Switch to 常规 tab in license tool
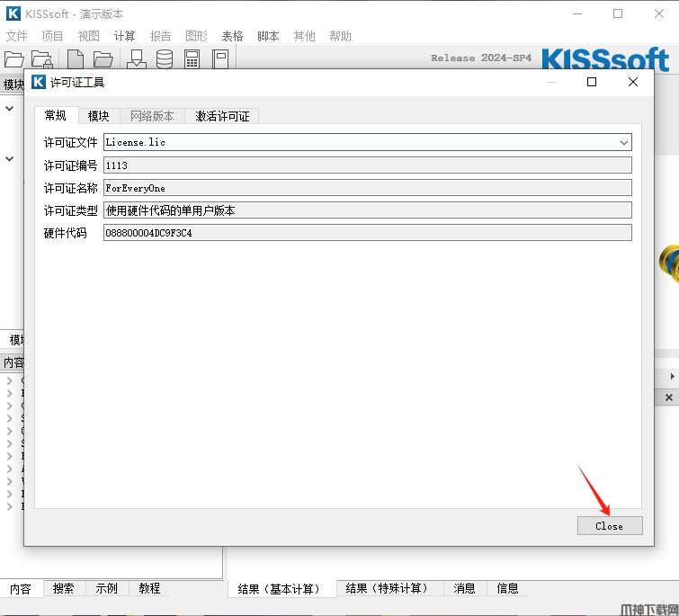The height and width of the screenshot is (616, 679). click(x=56, y=116)
